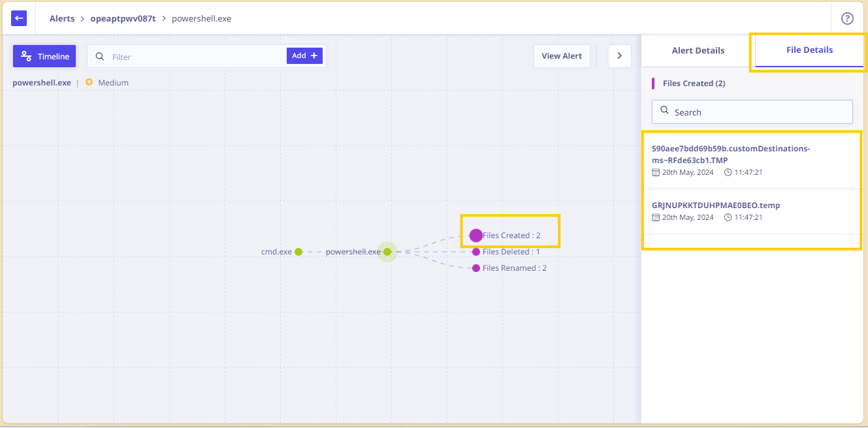
Task: Open the Timeline view button
Action: click(44, 56)
